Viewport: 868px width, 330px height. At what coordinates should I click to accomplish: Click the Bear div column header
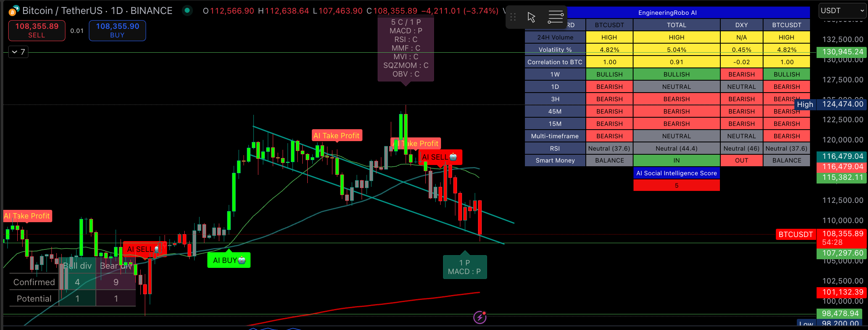pyautogui.click(x=116, y=266)
